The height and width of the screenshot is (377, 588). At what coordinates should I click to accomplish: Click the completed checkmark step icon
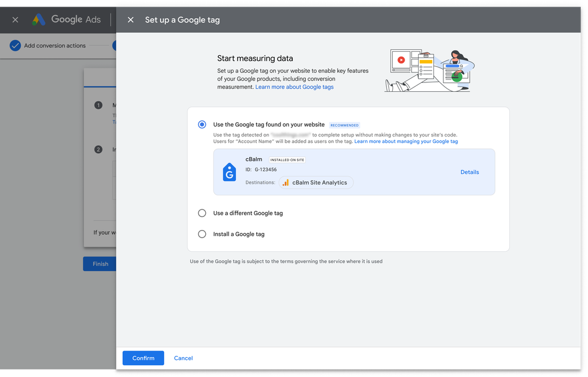(15, 46)
